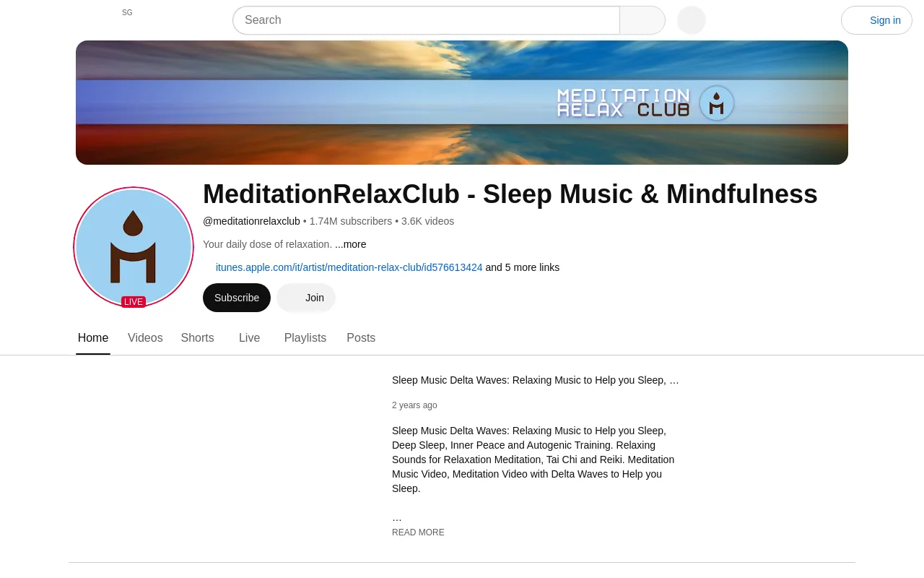Viewport: 924px width, 578px height.
Task: Show the "and 5 more links" list
Action: [x=523, y=267]
